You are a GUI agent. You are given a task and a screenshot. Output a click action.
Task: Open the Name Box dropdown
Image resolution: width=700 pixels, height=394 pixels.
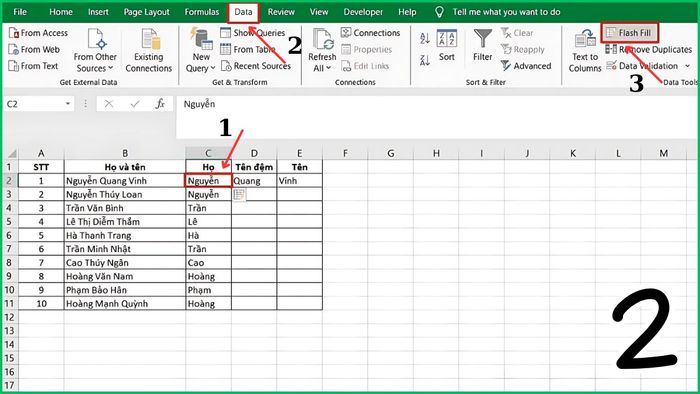click(x=68, y=104)
